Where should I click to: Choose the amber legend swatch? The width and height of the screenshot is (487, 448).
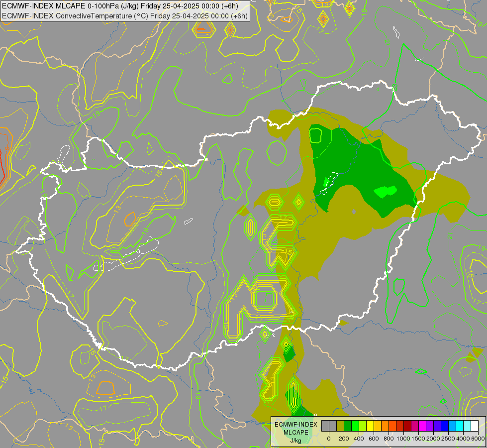point(378,426)
